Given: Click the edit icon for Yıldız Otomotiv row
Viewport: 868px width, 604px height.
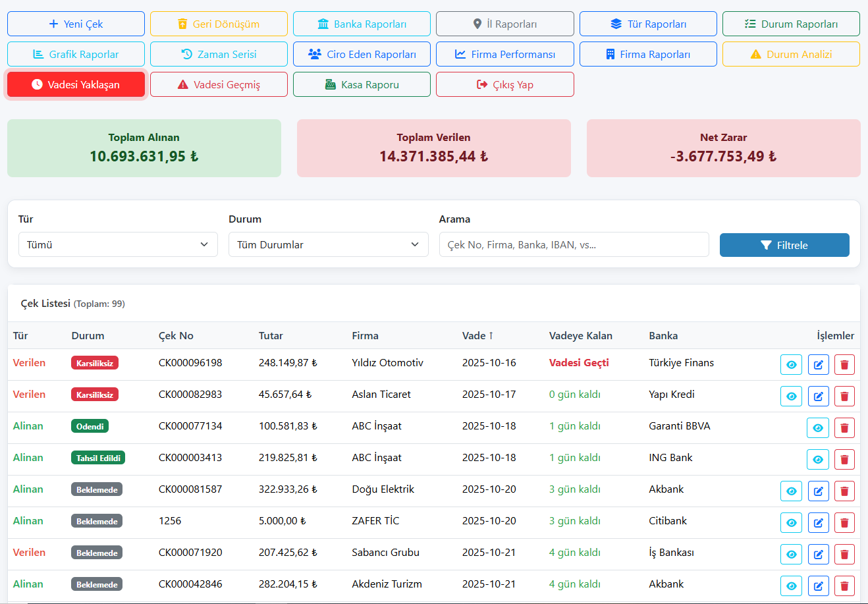Looking at the screenshot, I should pos(818,364).
